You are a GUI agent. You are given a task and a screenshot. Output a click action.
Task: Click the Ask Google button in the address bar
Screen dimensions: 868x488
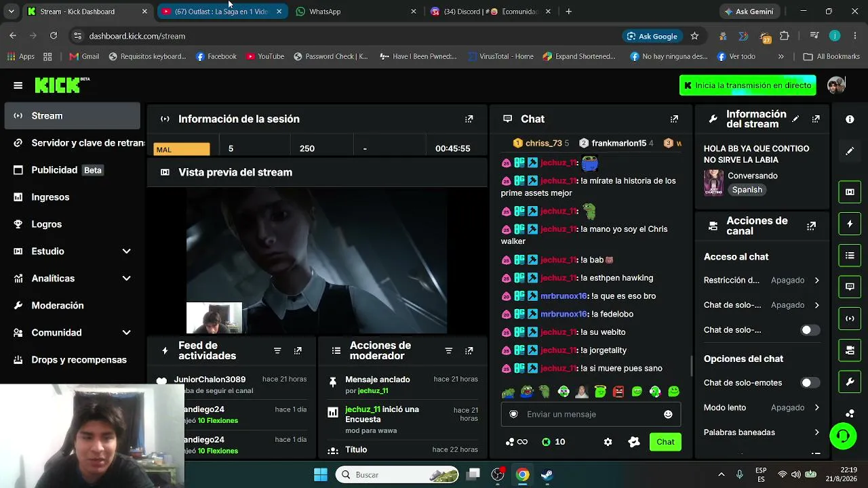[652, 36]
